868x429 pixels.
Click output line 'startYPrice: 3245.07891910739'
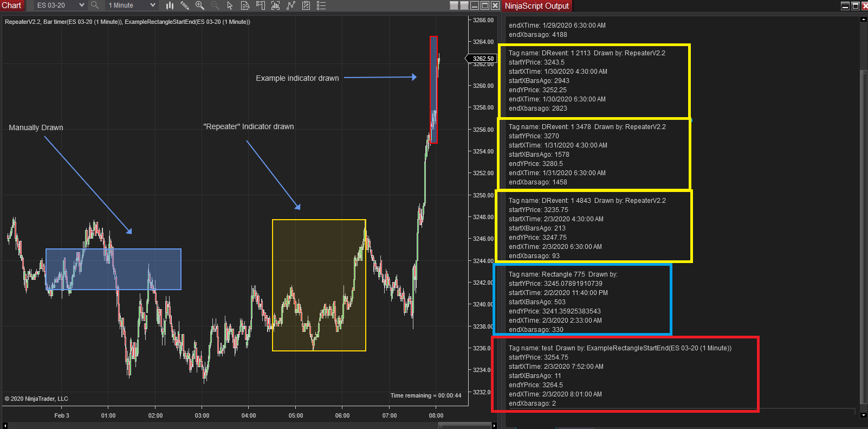coord(555,284)
